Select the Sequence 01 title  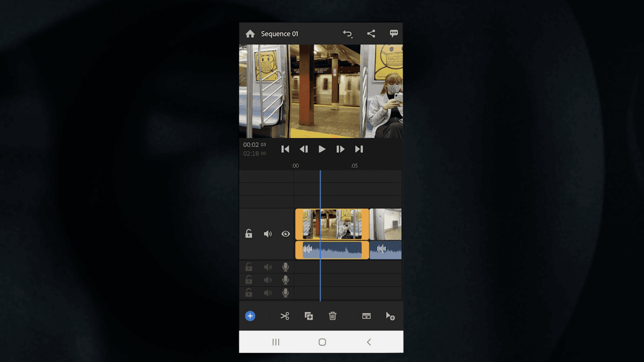pyautogui.click(x=279, y=34)
